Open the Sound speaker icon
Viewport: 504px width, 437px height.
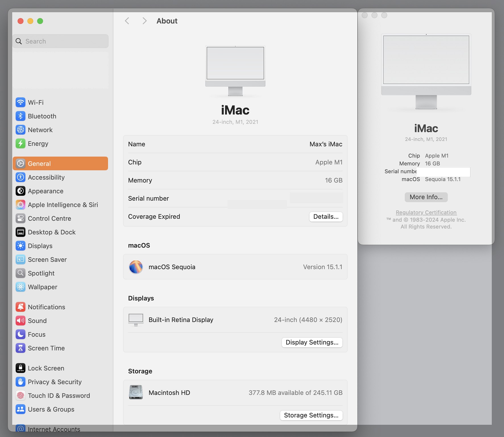coord(20,321)
